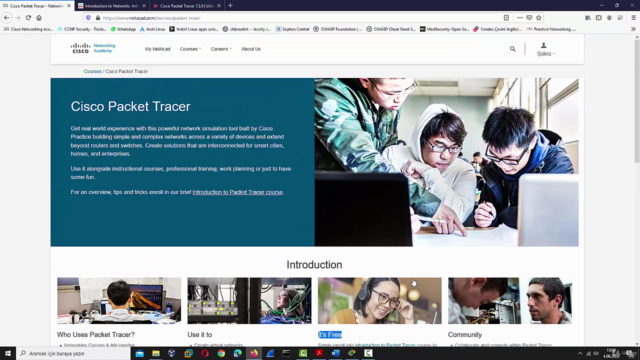Screen dimensions: 640x360
Task: Show more bookmarks overflow chevron
Action: click(633, 29)
